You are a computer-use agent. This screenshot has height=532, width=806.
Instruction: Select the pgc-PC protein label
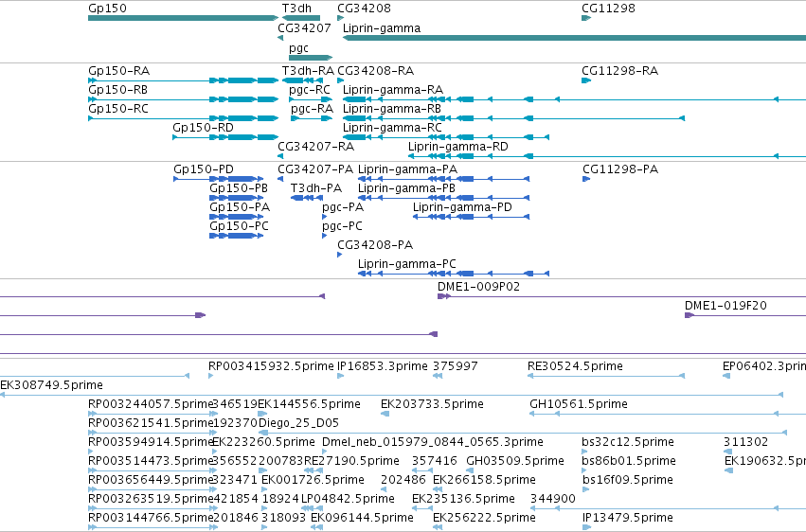342,226
